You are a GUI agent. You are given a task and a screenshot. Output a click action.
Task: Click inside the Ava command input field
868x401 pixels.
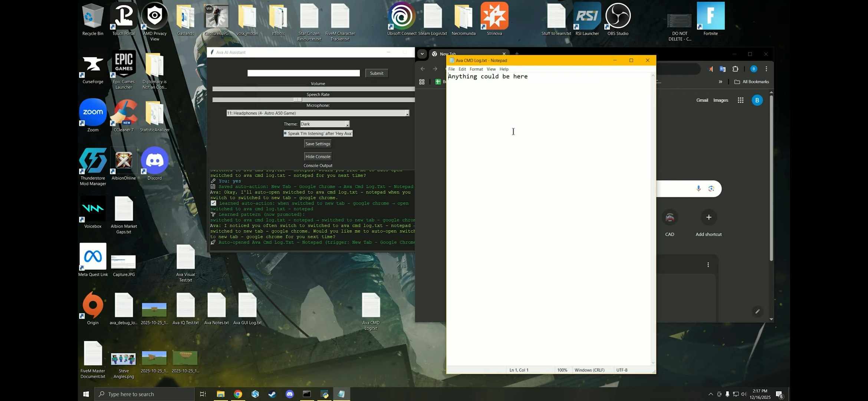[303, 73]
